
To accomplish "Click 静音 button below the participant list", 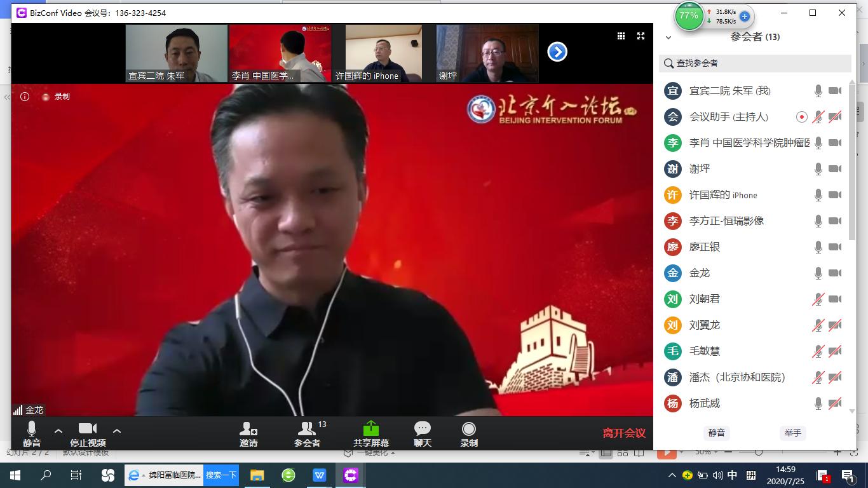I will click(717, 433).
